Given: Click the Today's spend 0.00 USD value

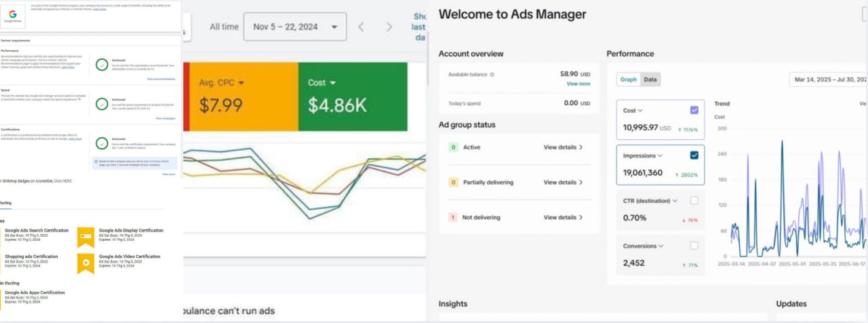Looking at the screenshot, I should pyautogui.click(x=577, y=103).
